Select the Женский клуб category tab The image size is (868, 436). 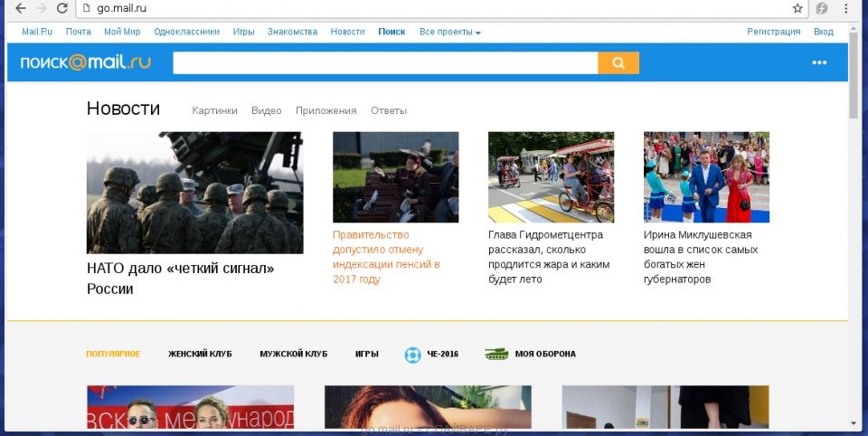pos(200,354)
